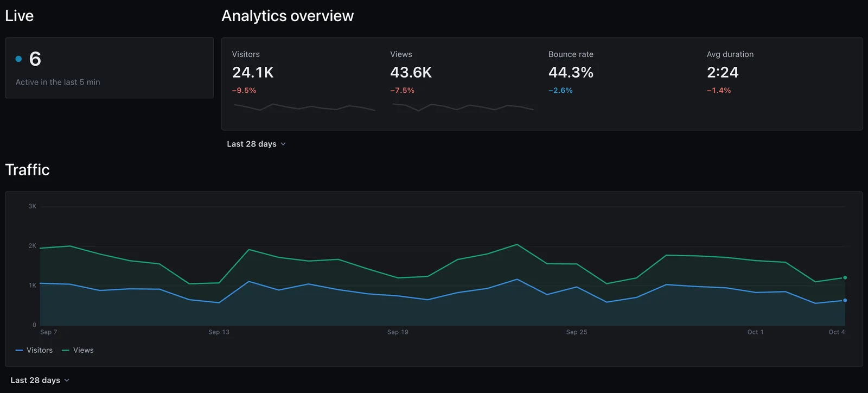Click the −9.5% change under Visitors

[x=244, y=91]
